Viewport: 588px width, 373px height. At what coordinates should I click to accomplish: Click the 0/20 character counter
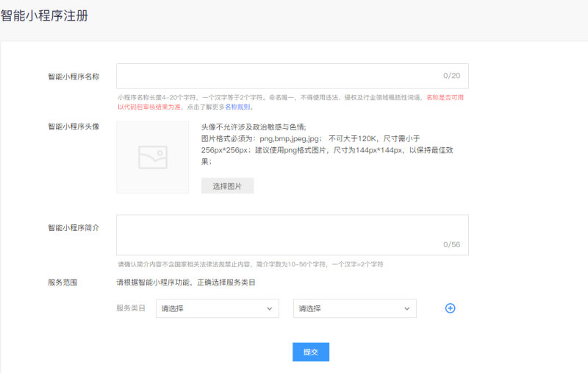coord(451,76)
